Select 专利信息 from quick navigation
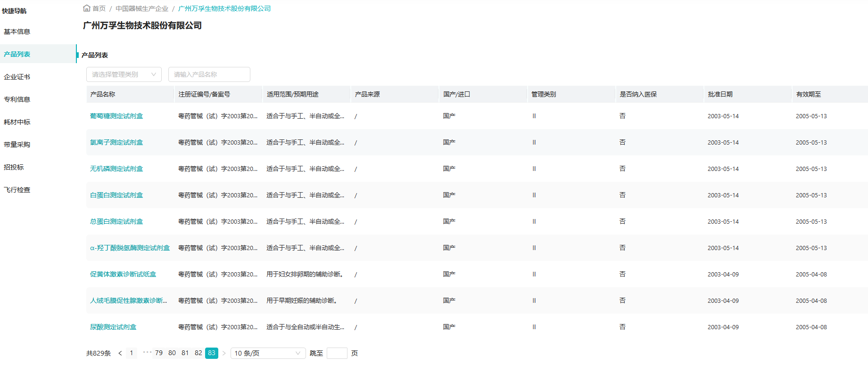The image size is (868, 373). click(x=17, y=99)
